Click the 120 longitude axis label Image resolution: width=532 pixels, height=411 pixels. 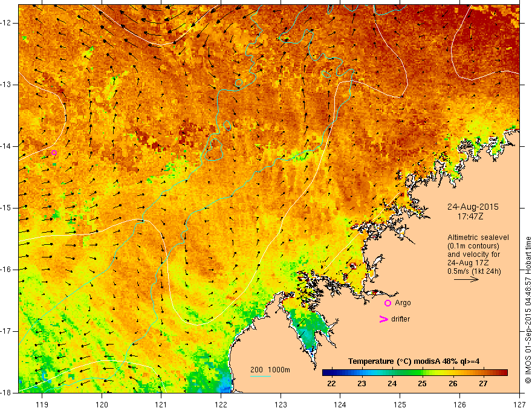click(102, 404)
